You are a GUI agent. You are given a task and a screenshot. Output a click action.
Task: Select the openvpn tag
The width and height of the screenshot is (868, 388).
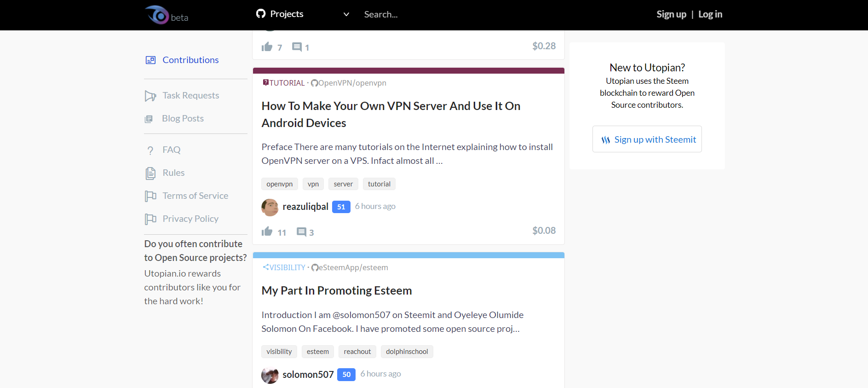pos(280,184)
